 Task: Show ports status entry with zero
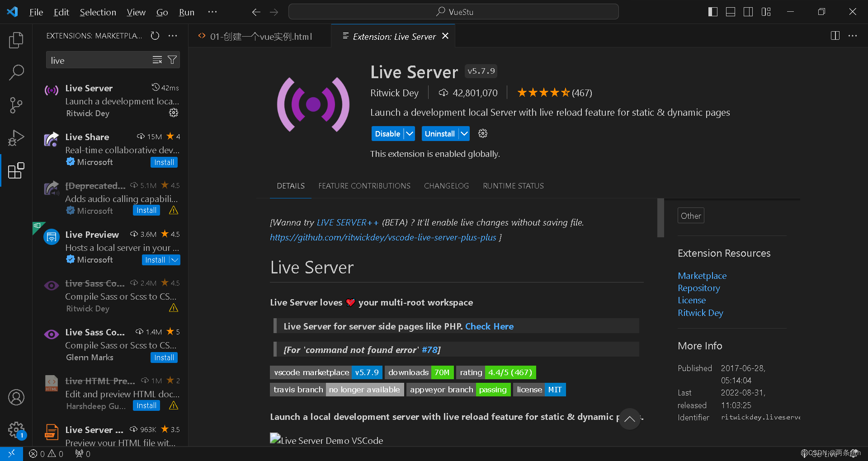pos(83,454)
